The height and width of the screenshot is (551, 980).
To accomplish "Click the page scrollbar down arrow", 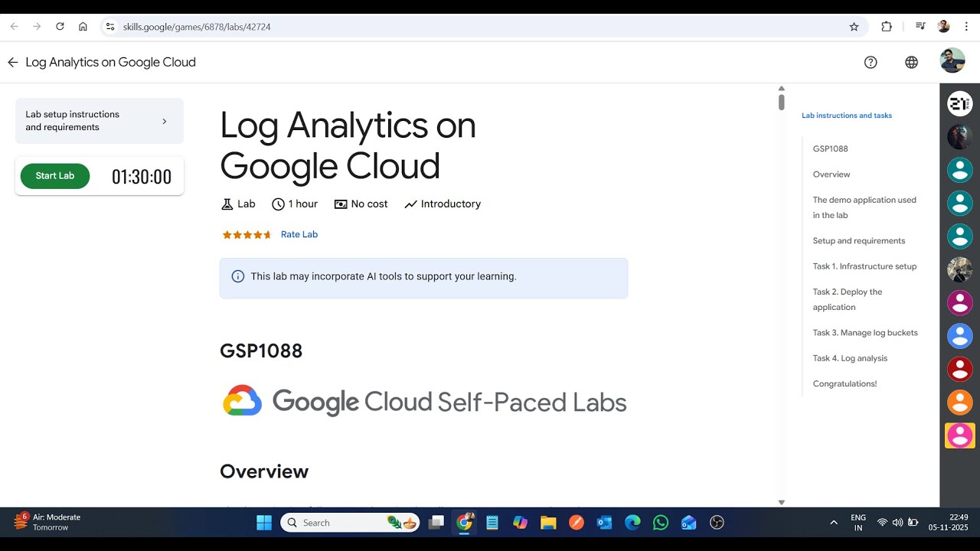I will (x=781, y=502).
